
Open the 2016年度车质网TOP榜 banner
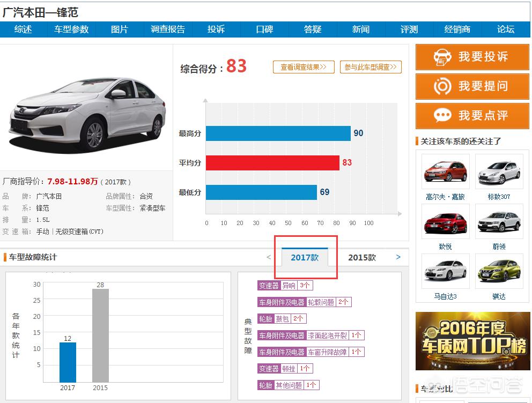(472, 341)
